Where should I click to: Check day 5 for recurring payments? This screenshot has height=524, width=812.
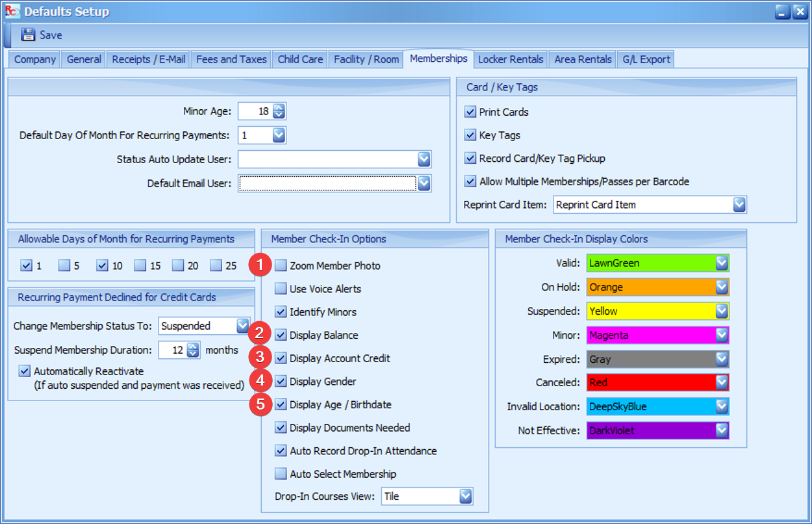(64, 265)
